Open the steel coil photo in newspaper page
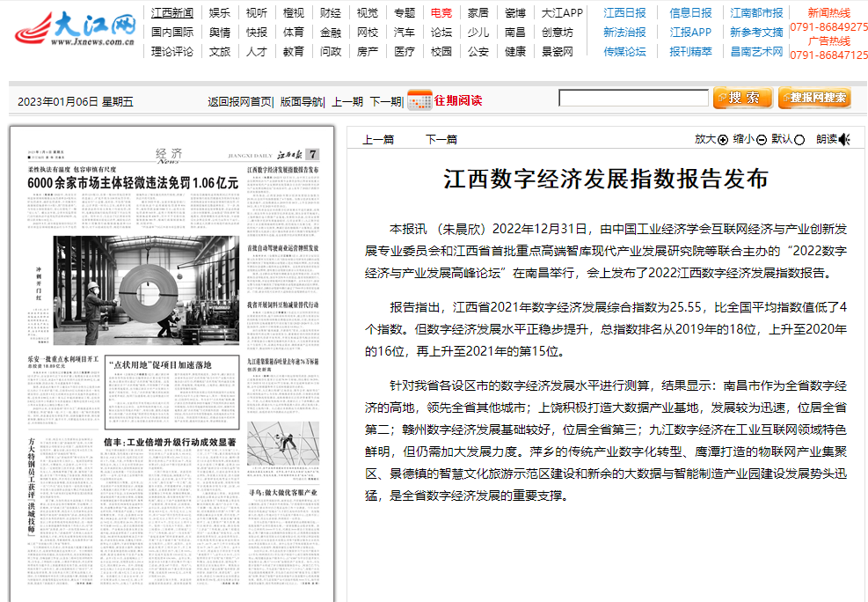 tap(146, 290)
